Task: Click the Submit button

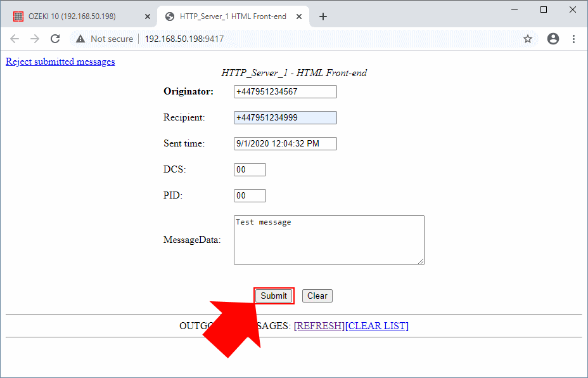Action: pyautogui.click(x=274, y=296)
